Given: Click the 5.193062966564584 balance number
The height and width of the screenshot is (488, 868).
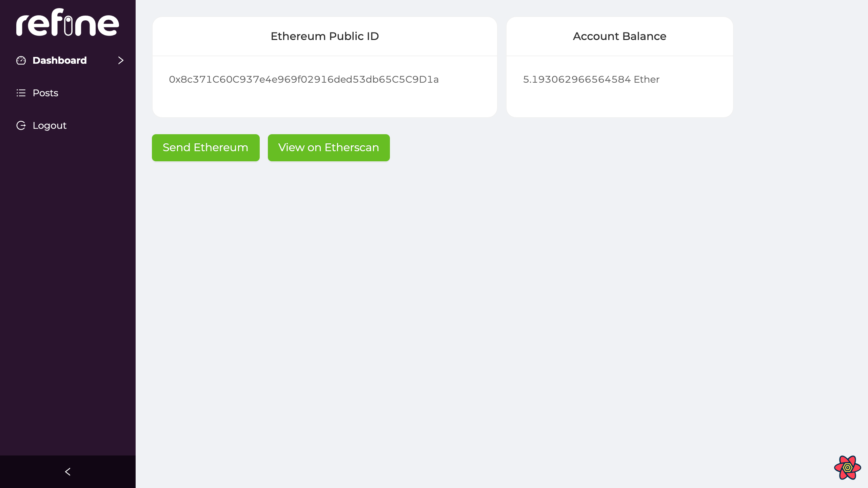Looking at the screenshot, I should click(x=577, y=79).
